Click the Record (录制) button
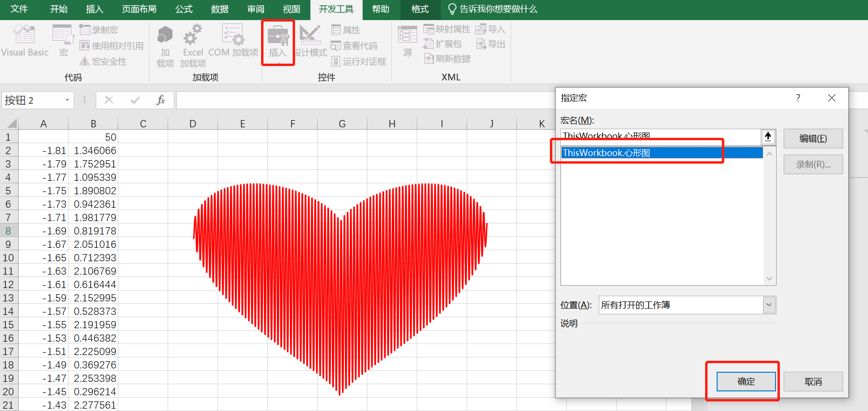The height and width of the screenshot is (411, 868). [x=813, y=164]
